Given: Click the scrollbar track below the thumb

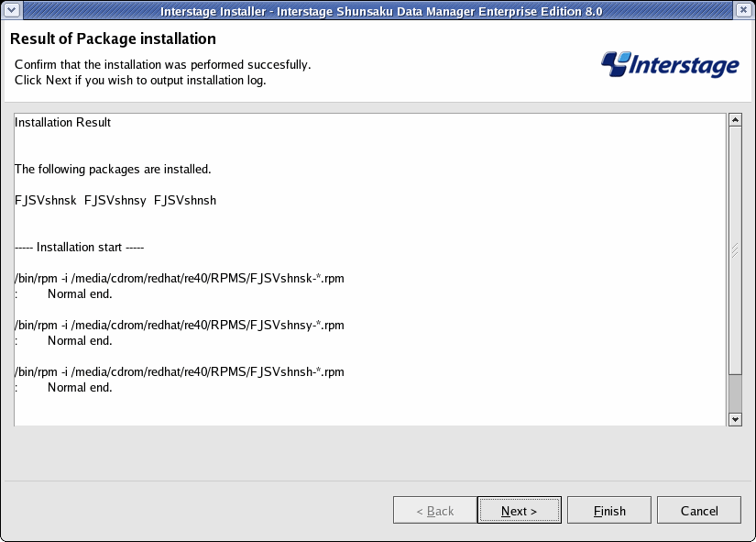Looking at the screenshot, I should coord(735,393).
